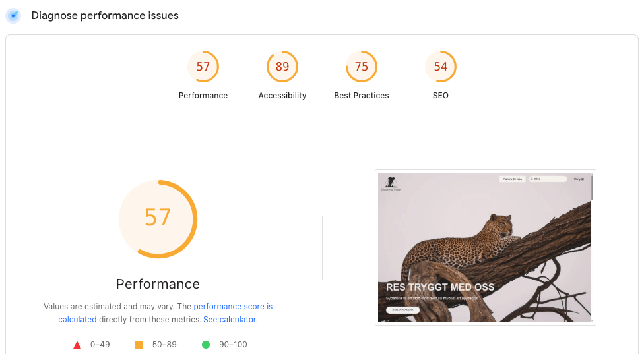The width and height of the screenshot is (644, 354).
Task: Click the large Performance gauge circle
Action: coord(158,218)
